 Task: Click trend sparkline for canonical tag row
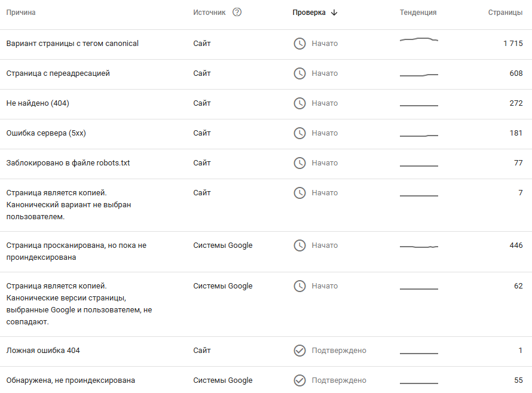click(x=418, y=40)
